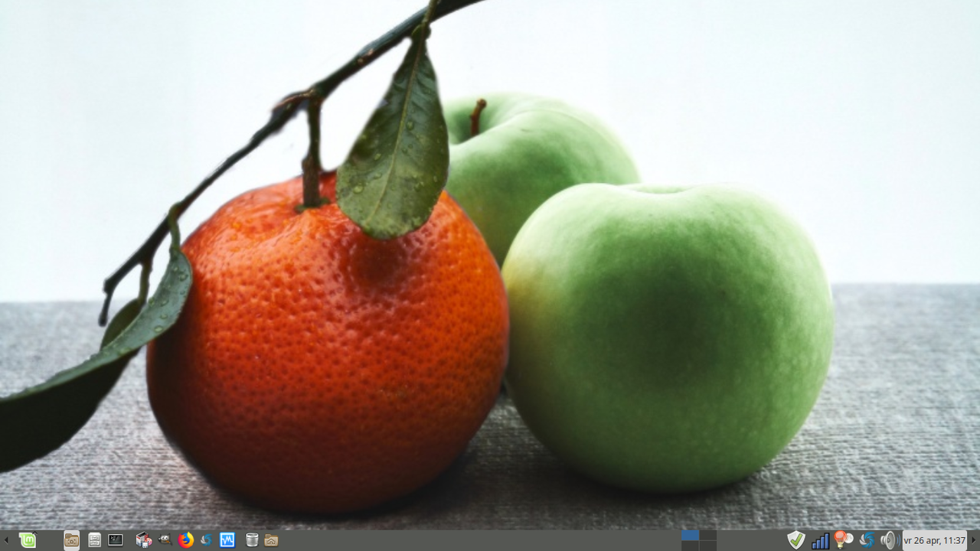The width and height of the screenshot is (980, 551).
Task: Click the blue swirl tray icon
Action: coord(867,540)
